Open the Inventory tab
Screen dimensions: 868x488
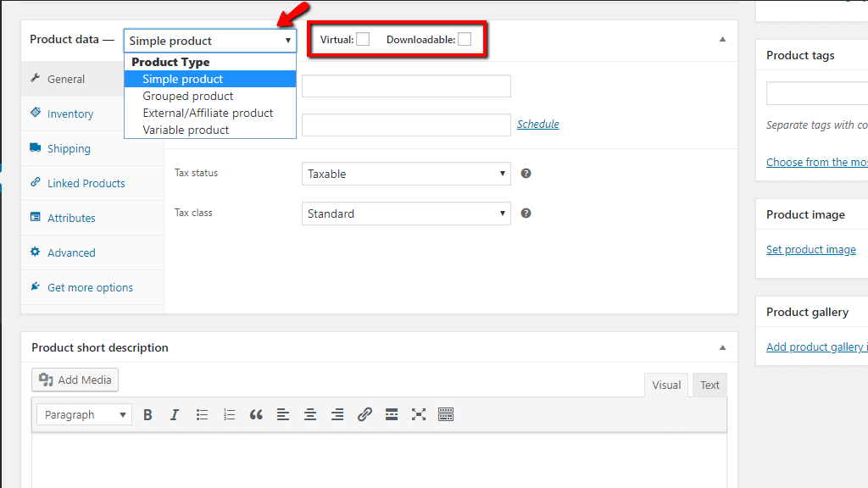click(x=73, y=114)
